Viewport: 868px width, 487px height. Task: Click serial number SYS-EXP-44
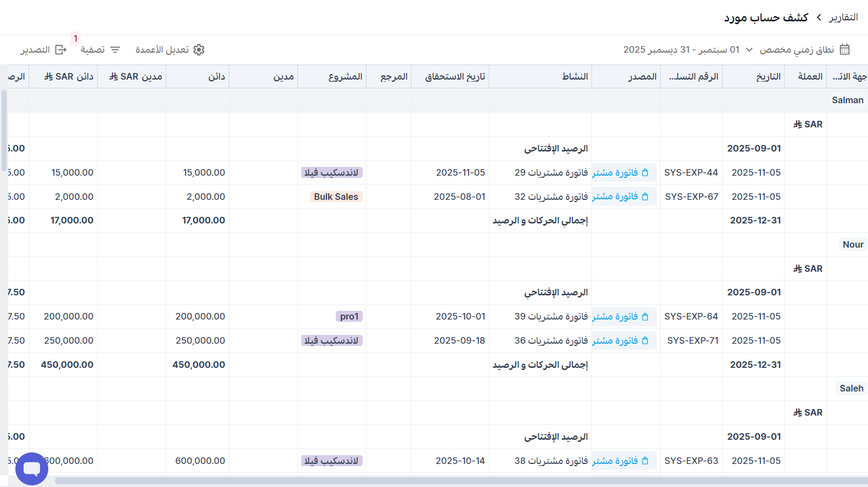tap(691, 172)
